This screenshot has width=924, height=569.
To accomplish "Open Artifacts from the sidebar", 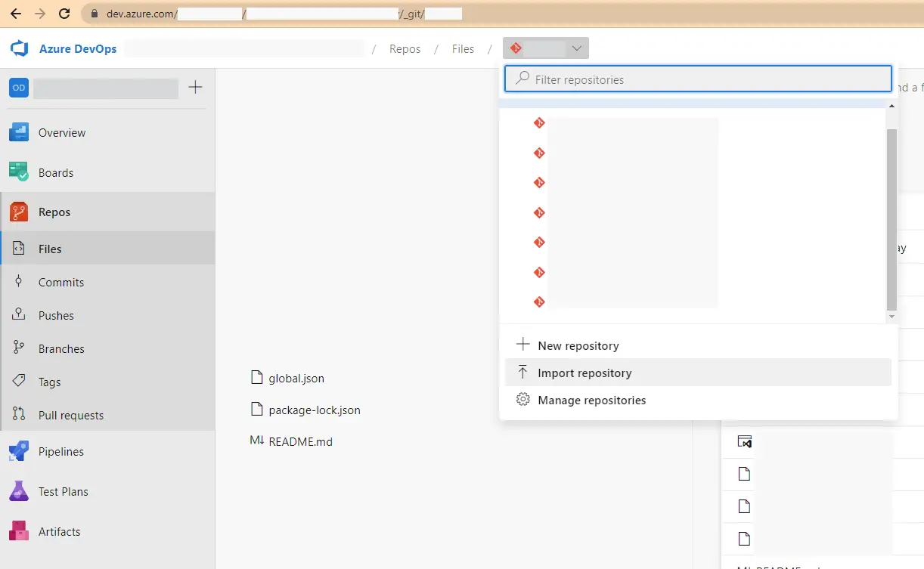I will coord(59,532).
